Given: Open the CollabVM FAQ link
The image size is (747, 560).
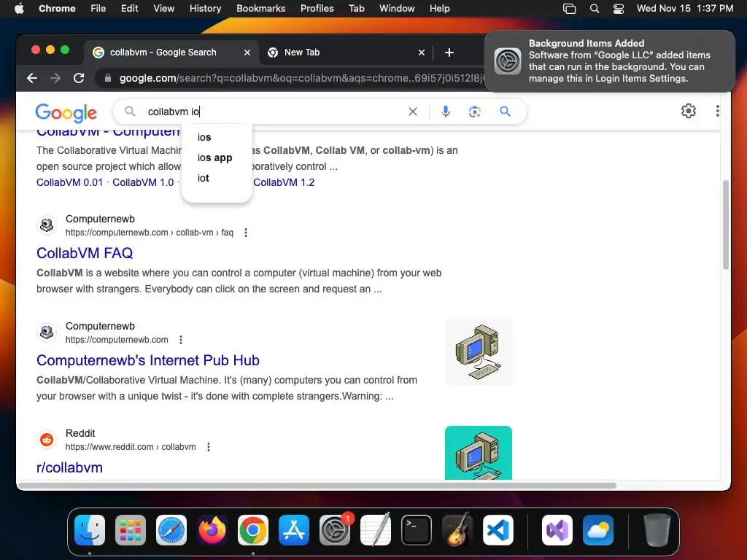Looking at the screenshot, I should coord(85,253).
